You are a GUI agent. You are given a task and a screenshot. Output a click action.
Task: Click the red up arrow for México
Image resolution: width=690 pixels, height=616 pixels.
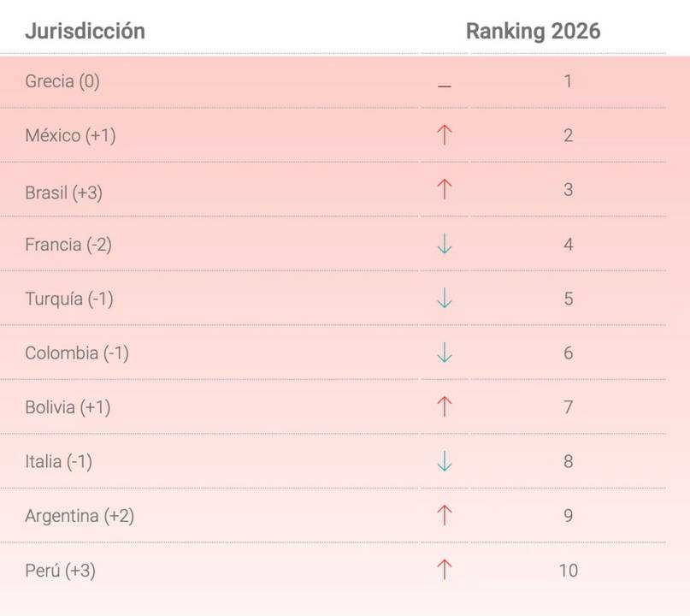click(x=445, y=134)
